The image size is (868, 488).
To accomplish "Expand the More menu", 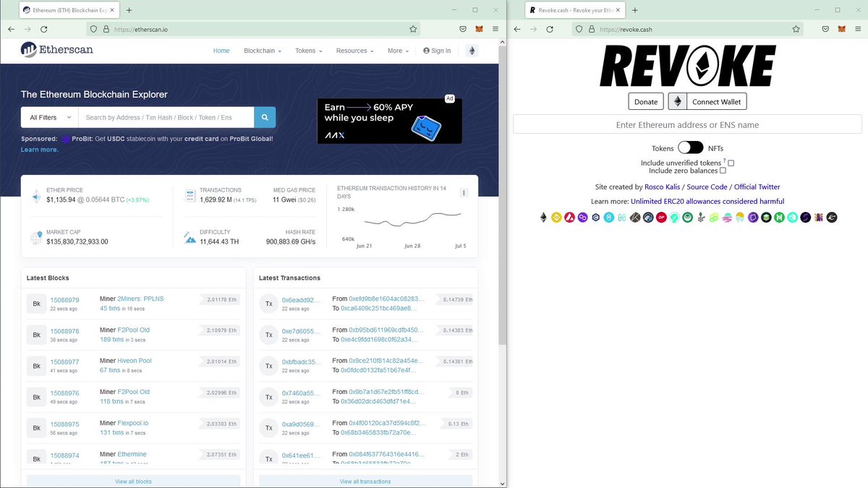I will (x=398, y=51).
